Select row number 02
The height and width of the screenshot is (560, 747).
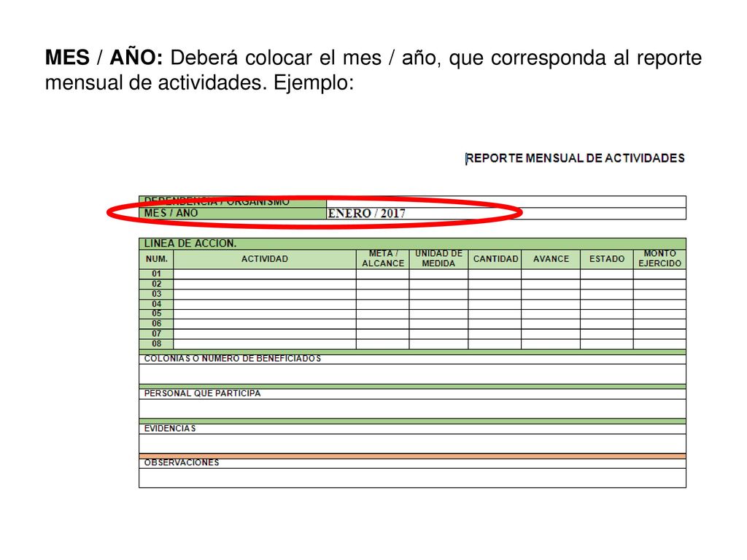click(x=157, y=284)
